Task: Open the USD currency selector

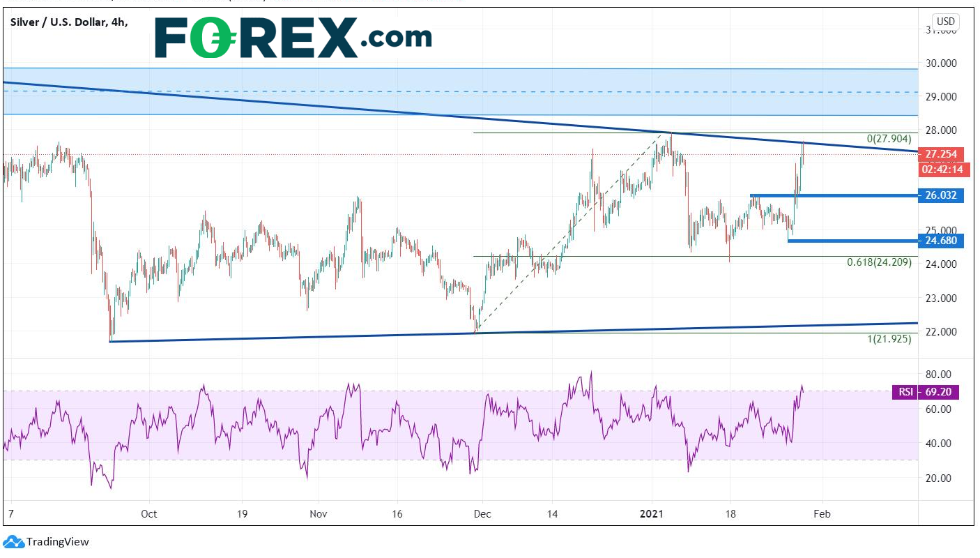Action: [x=945, y=22]
